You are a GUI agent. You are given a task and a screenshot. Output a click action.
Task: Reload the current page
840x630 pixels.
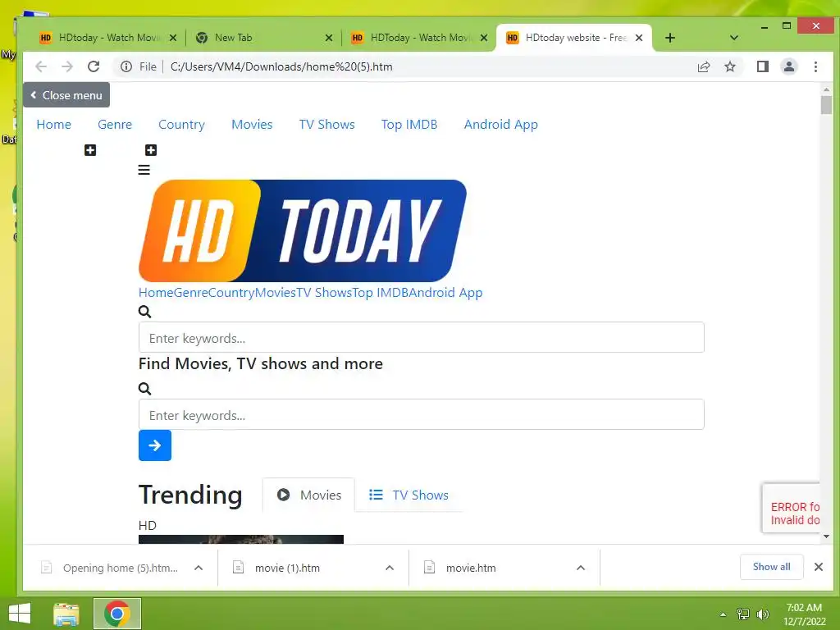(94, 66)
